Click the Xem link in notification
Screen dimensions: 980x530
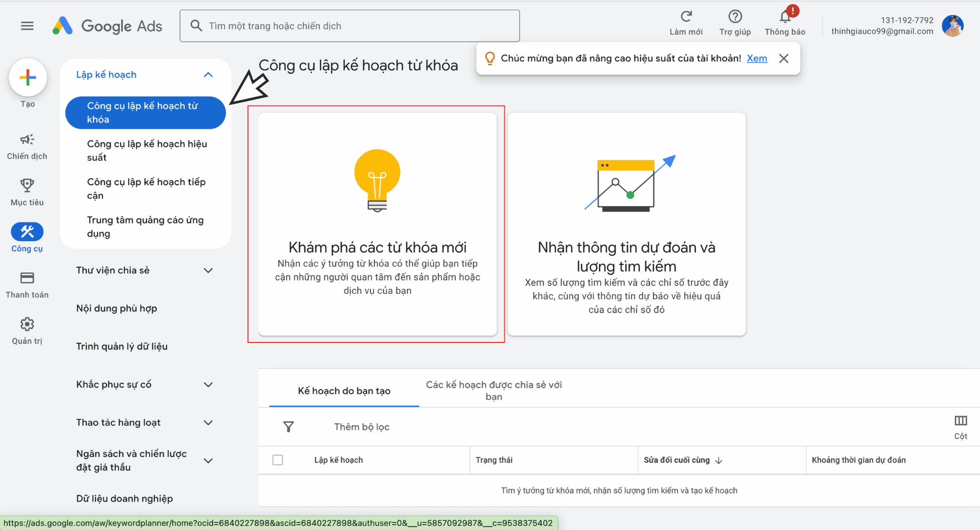(x=757, y=58)
